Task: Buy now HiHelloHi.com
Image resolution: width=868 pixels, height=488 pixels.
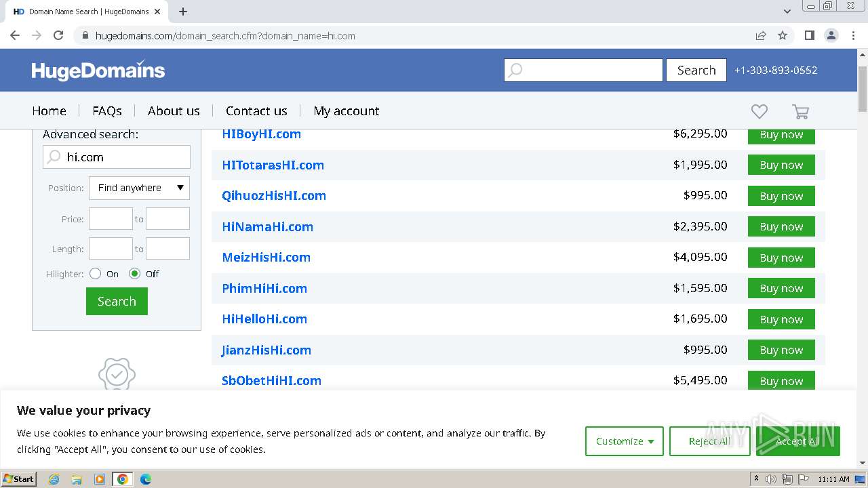Action: pyautogui.click(x=781, y=319)
